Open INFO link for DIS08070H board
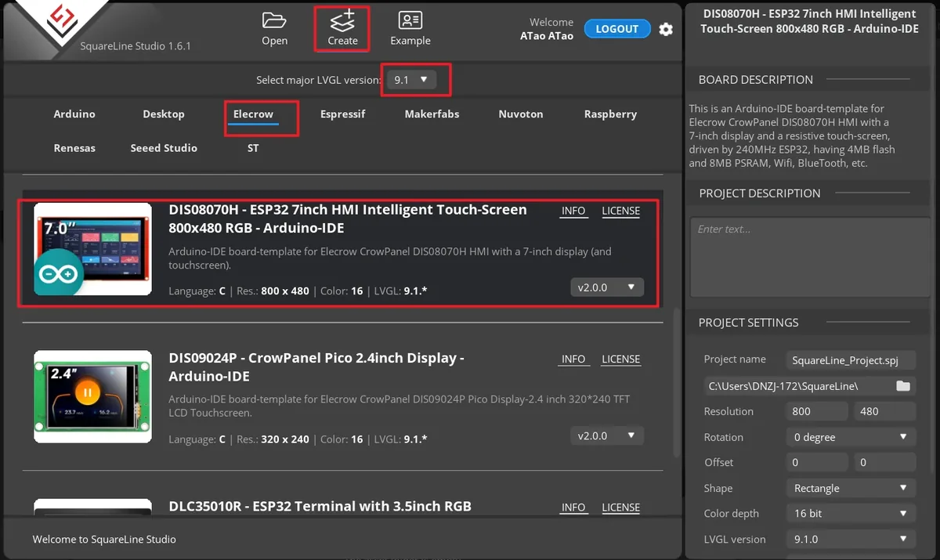The image size is (940, 560). [x=573, y=211]
